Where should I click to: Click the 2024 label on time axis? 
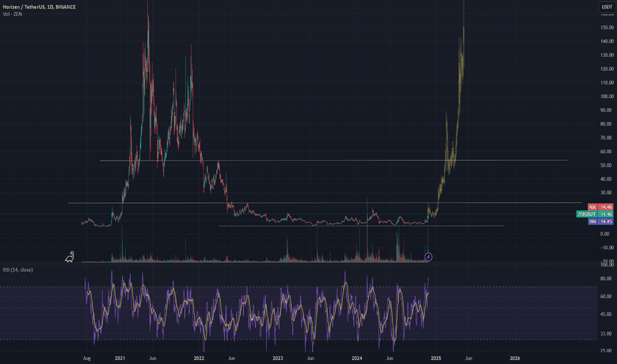(x=357, y=358)
